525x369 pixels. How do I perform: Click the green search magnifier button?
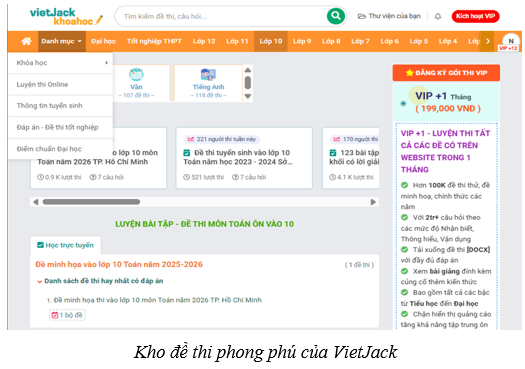pos(336,16)
